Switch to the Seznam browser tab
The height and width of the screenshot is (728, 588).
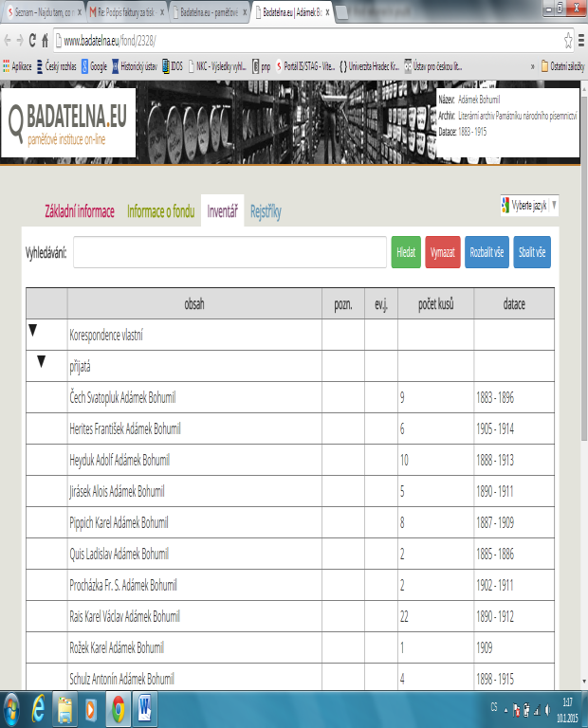click(x=45, y=12)
